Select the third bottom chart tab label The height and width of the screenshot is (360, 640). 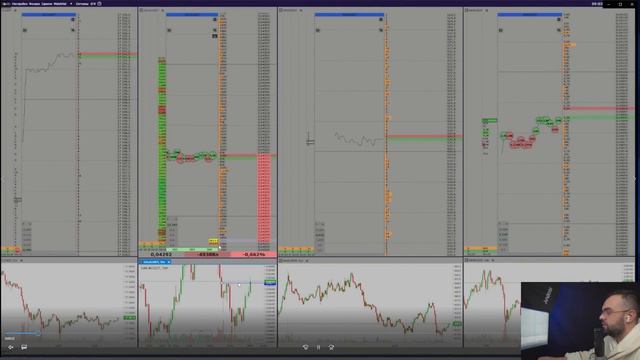point(292,260)
